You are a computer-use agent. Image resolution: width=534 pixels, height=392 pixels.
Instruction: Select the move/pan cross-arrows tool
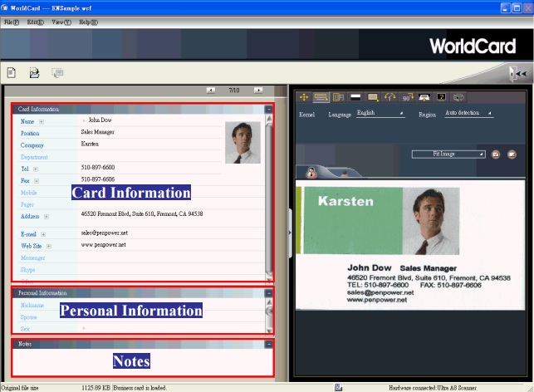[304, 97]
